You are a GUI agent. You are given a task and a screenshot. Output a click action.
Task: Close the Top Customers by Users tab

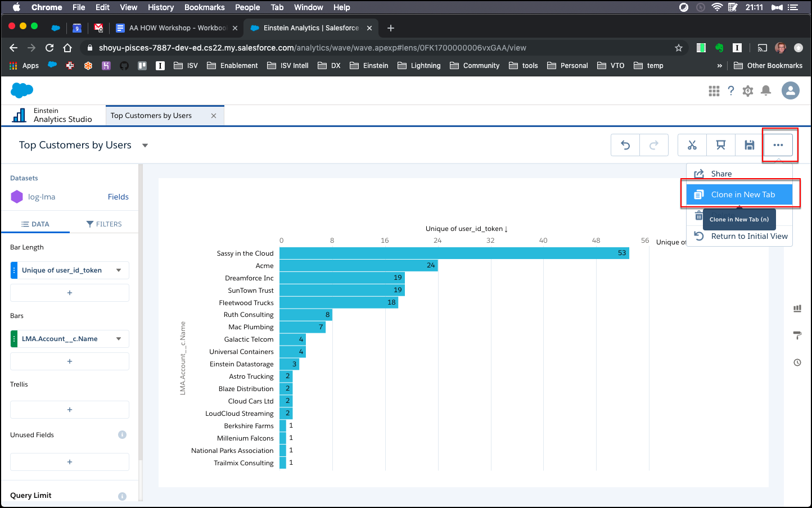(x=214, y=116)
